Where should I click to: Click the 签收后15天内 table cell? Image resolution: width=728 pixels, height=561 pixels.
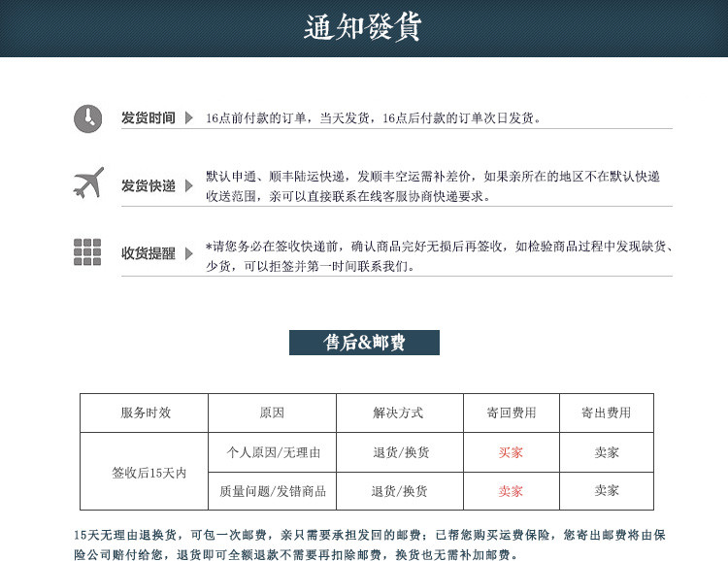coord(145,472)
